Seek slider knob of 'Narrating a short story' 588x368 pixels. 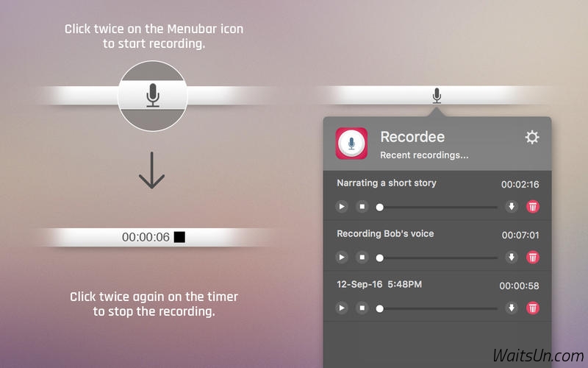point(380,208)
